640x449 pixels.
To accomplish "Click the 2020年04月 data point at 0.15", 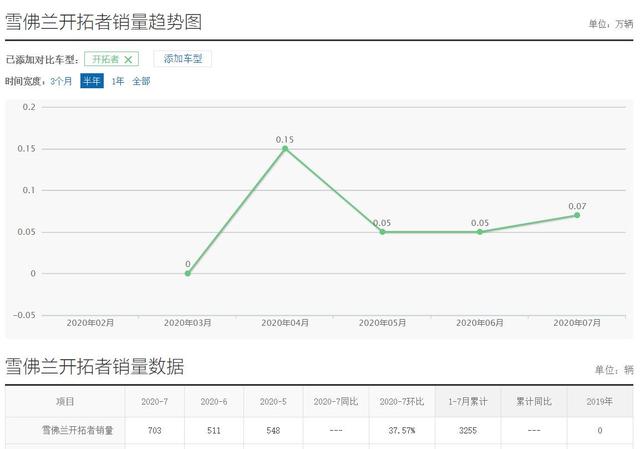I will click(x=285, y=149).
